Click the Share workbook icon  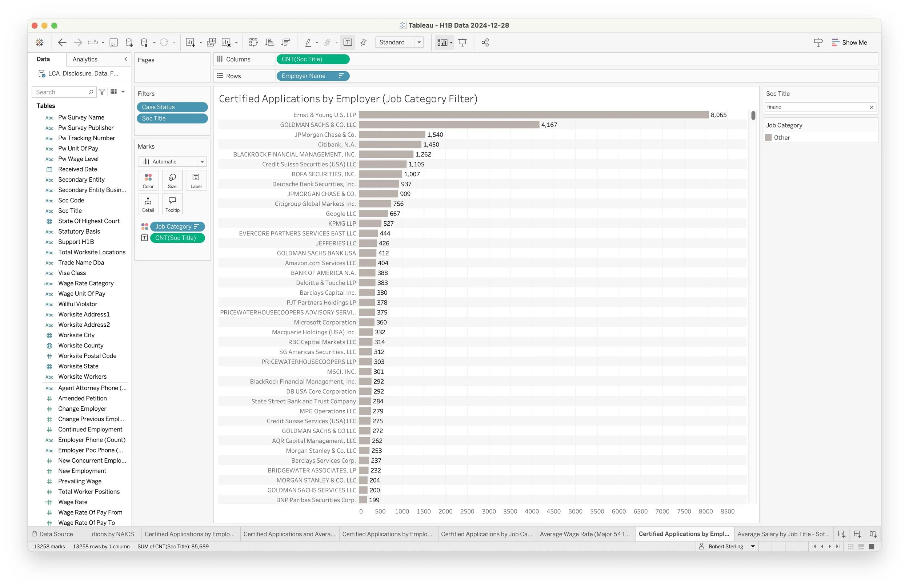coord(485,43)
